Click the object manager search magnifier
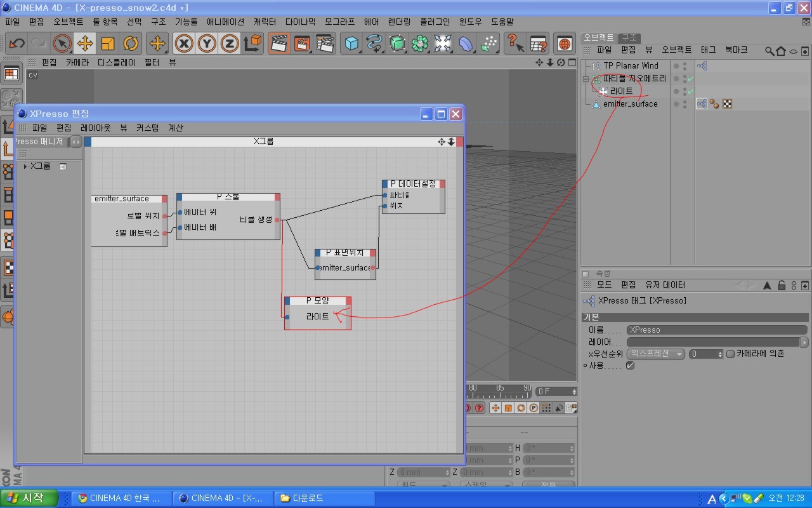Screen dimensions: 812x508 click(x=769, y=50)
